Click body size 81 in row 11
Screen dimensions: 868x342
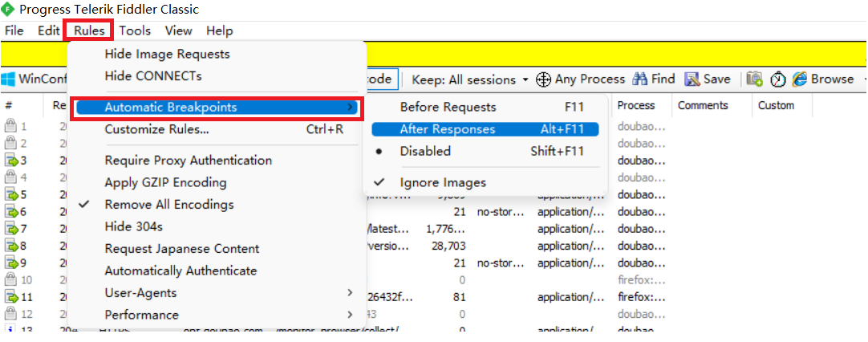coord(458,297)
